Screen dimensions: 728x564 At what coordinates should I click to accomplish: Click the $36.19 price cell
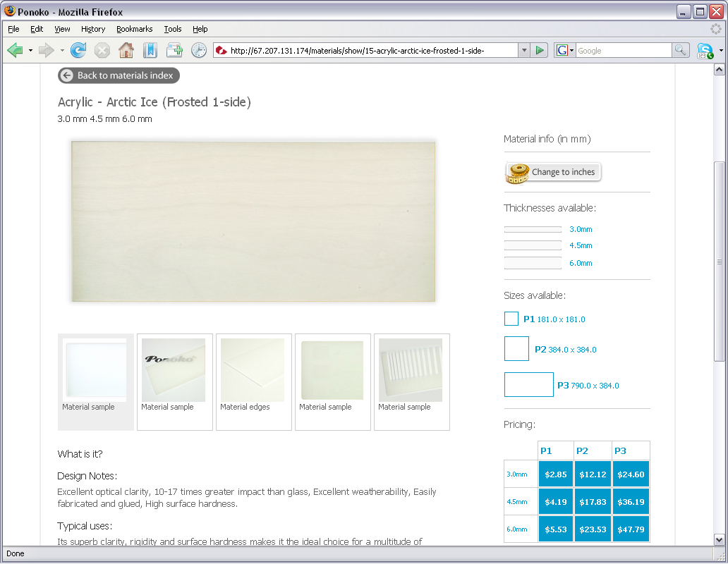click(x=631, y=501)
